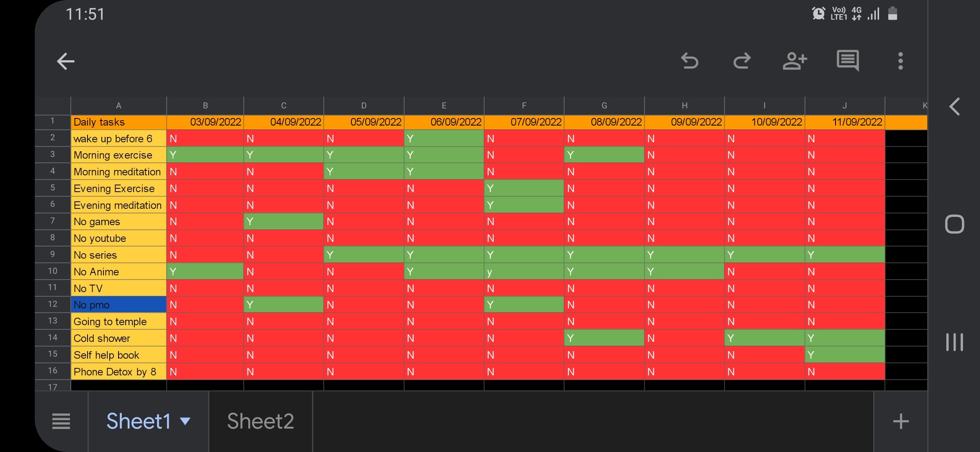Select the 'wake up before 6' cell
980x452 pixels.
click(119, 139)
